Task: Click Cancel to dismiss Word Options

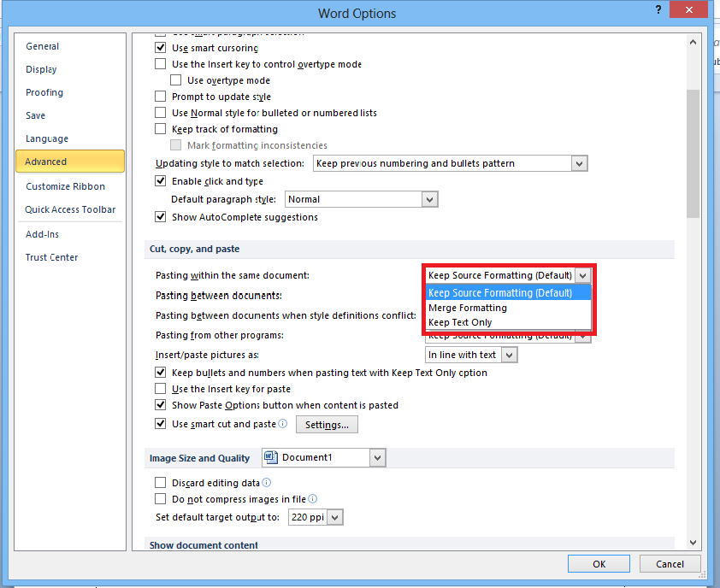Action: pos(670,564)
